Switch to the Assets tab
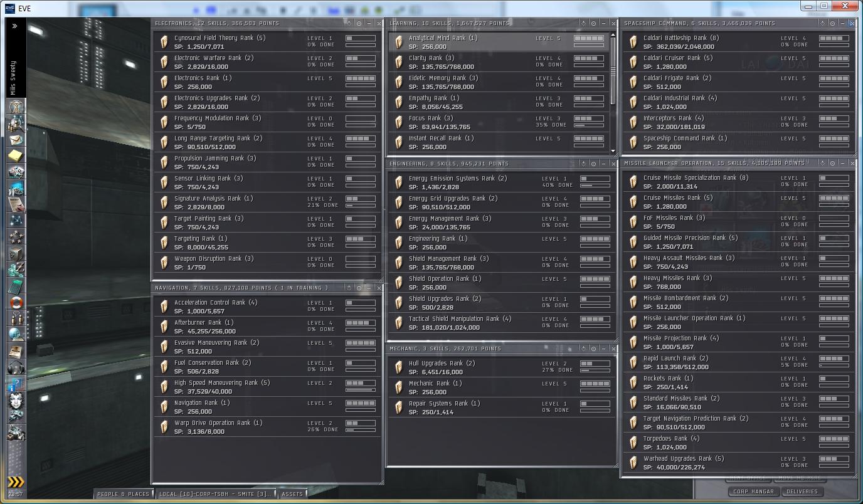863x504 pixels. [292, 494]
